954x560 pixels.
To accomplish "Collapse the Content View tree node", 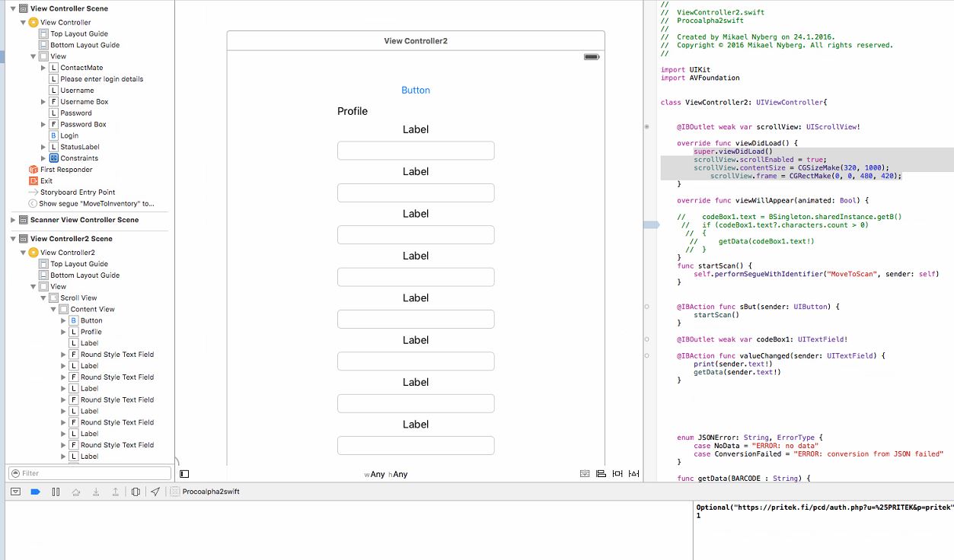I will point(53,309).
